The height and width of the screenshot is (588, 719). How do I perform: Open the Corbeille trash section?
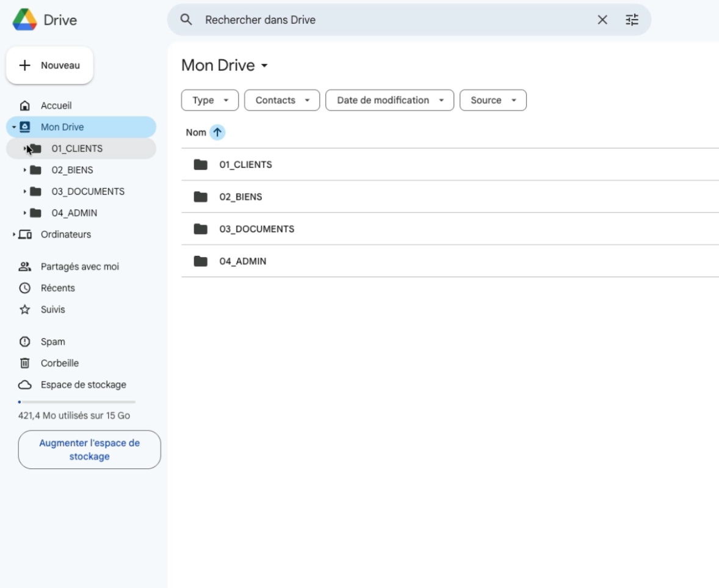pos(59,363)
